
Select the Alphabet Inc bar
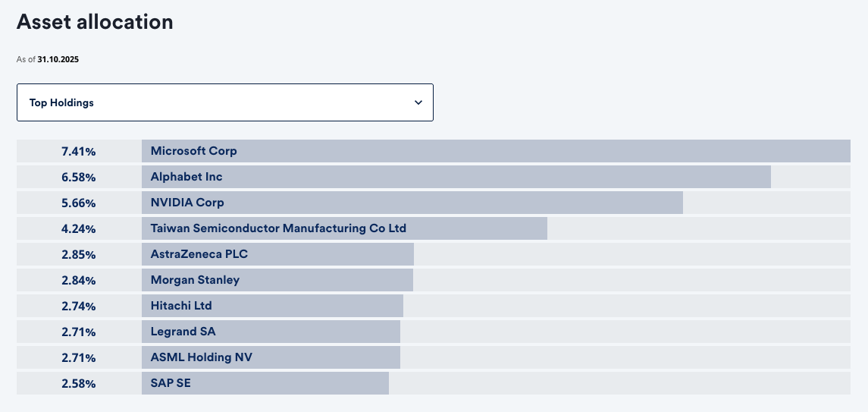pyautogui.click(x=456, y=177)
